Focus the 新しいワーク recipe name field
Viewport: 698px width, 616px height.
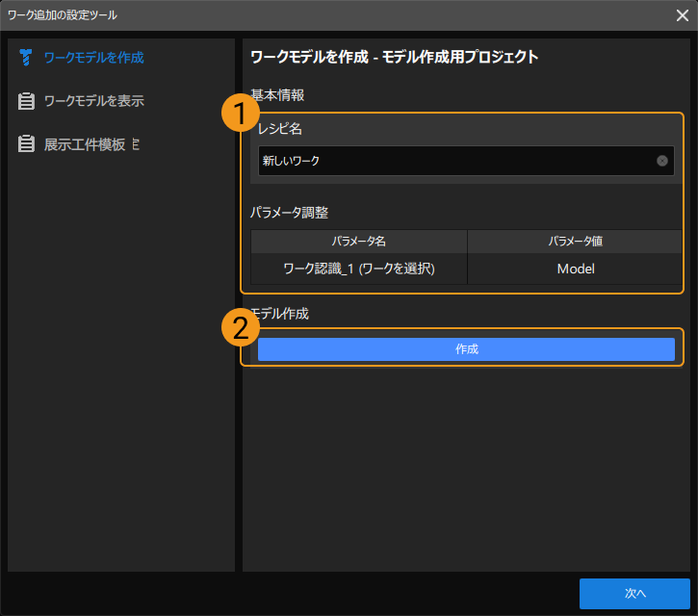point(452,161)
